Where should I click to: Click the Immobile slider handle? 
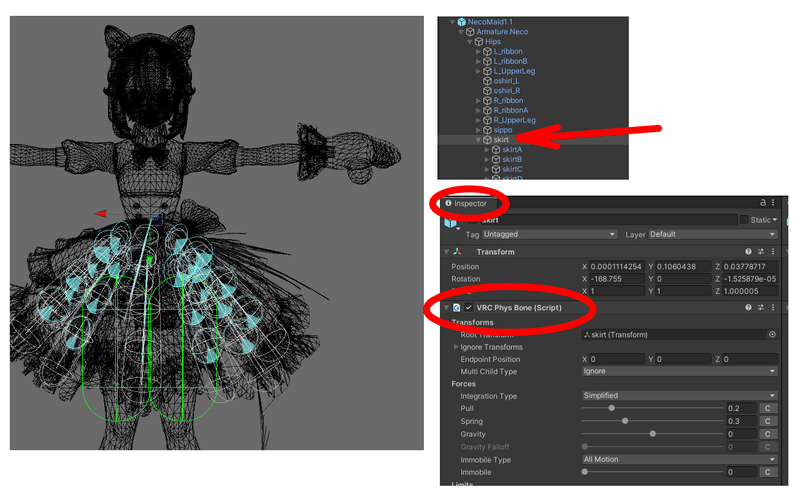pos(585,472)
